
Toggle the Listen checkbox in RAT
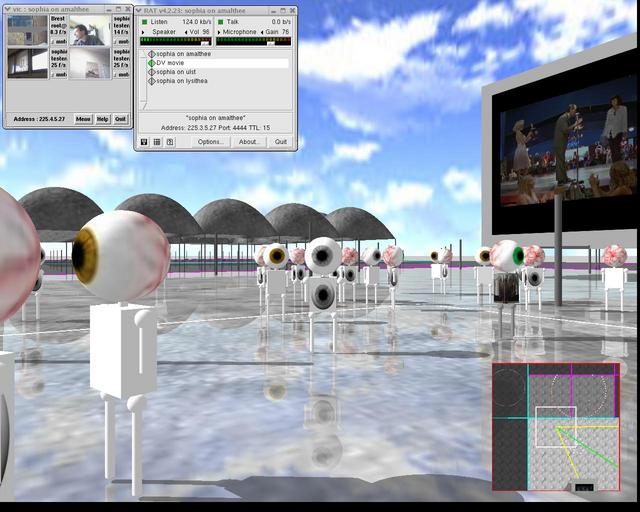pyautogui.click(x=144, y=21)
